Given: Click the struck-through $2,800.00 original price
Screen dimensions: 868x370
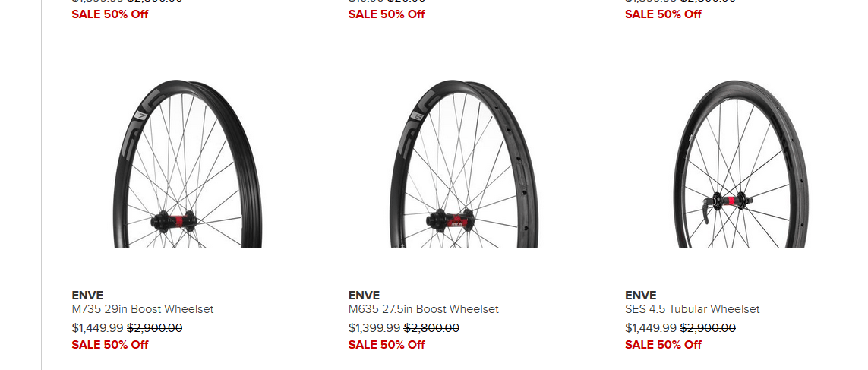Looking at the screenshot, I should coord(431,328).
